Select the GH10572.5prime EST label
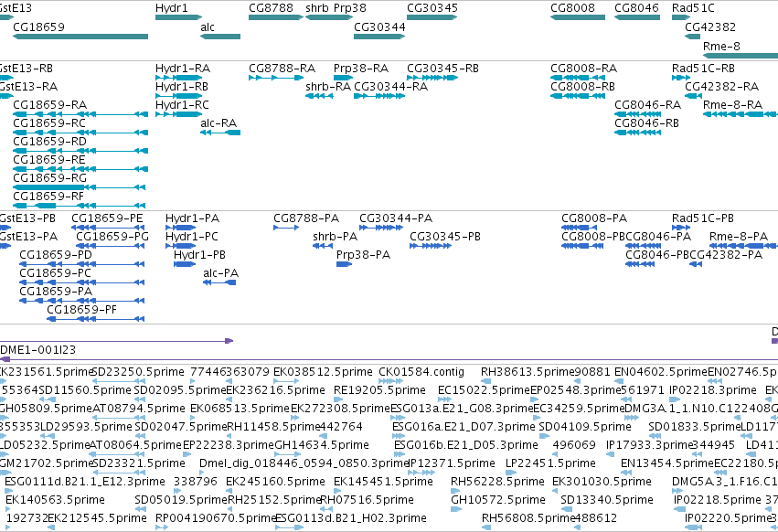The image size is (778, 532). coord(497,500)
